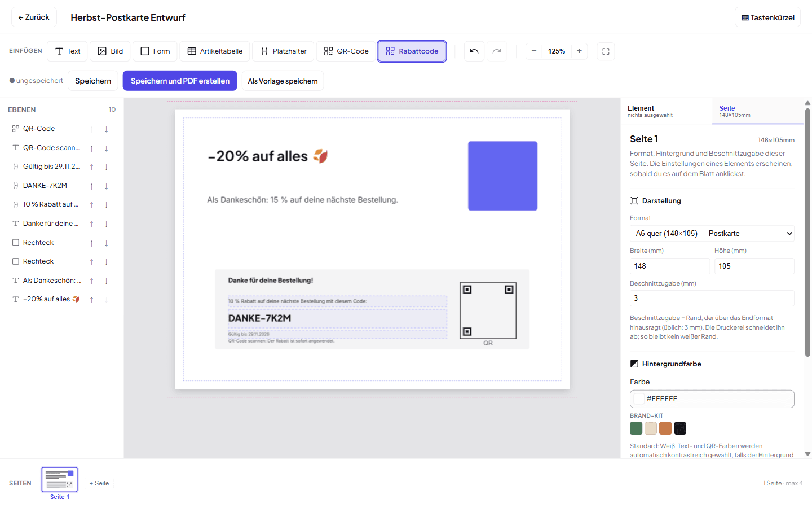Screen dimensions: 812x508
Task: Switch to the Element tab
Action: [x=667, y=111]
